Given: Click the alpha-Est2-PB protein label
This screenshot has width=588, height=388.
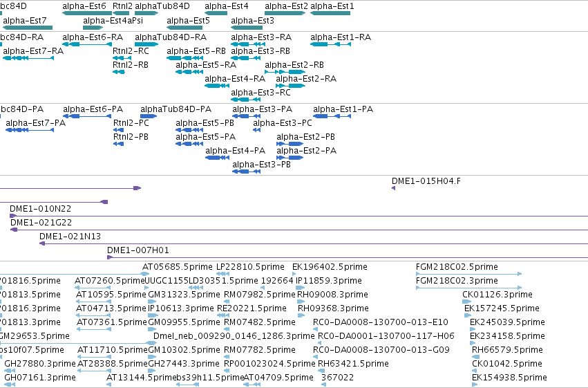Looking at the screenshot, I should [x=305, y=137].
